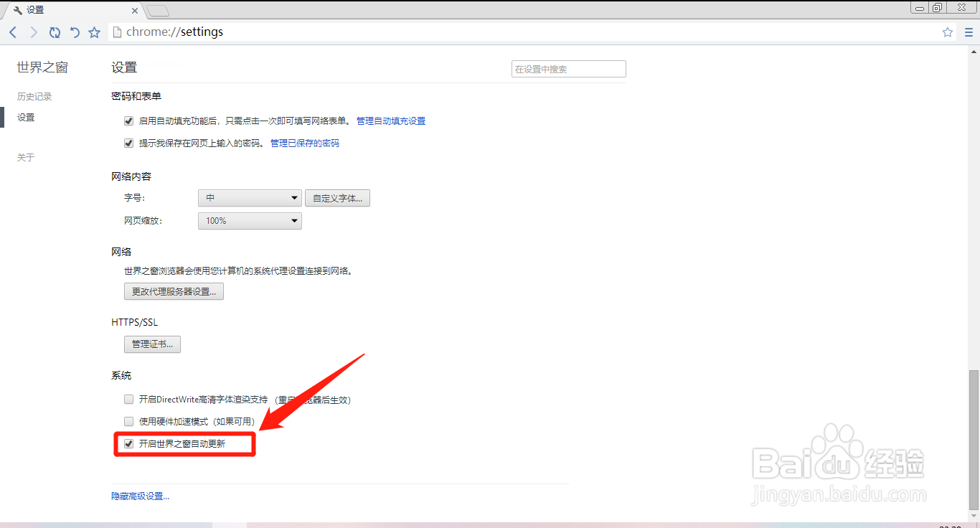This screenshot has width=980, height=528.
Task: Select 设置 in the sidebar
Action: pyautogui.click(x=26, y=117)
